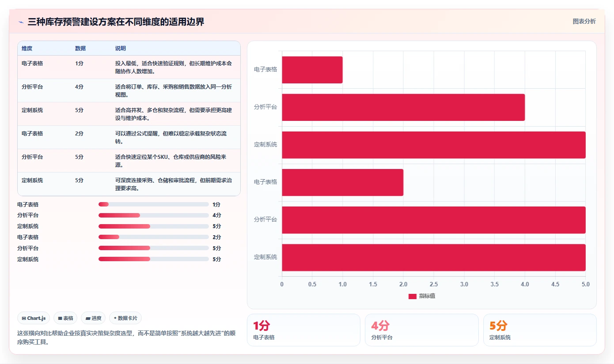Screen dimensions: 614x364
Task: Click the 2.5 tick on chart axis
Action: point(434,285)
